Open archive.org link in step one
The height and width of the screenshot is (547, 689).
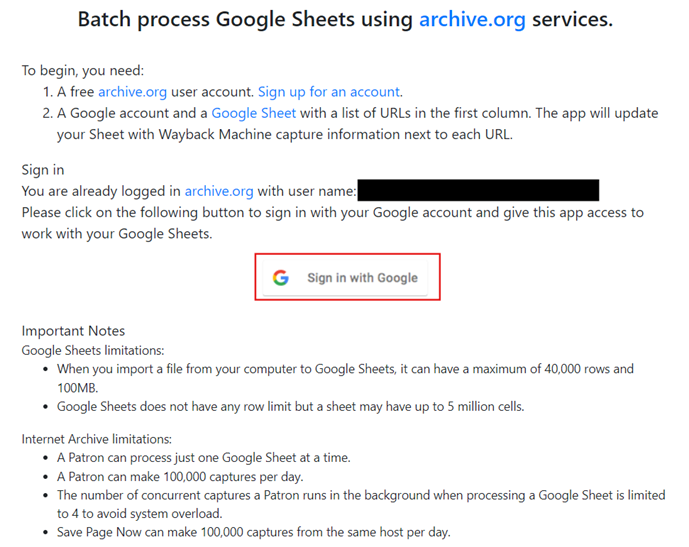tap(132, 92)
